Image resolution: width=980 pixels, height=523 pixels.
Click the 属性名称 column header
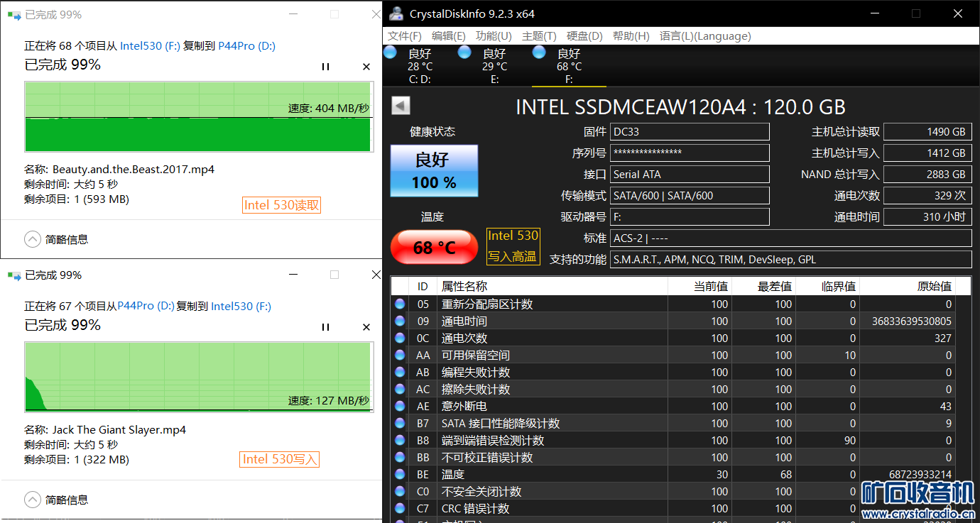[x=552, y=287]
